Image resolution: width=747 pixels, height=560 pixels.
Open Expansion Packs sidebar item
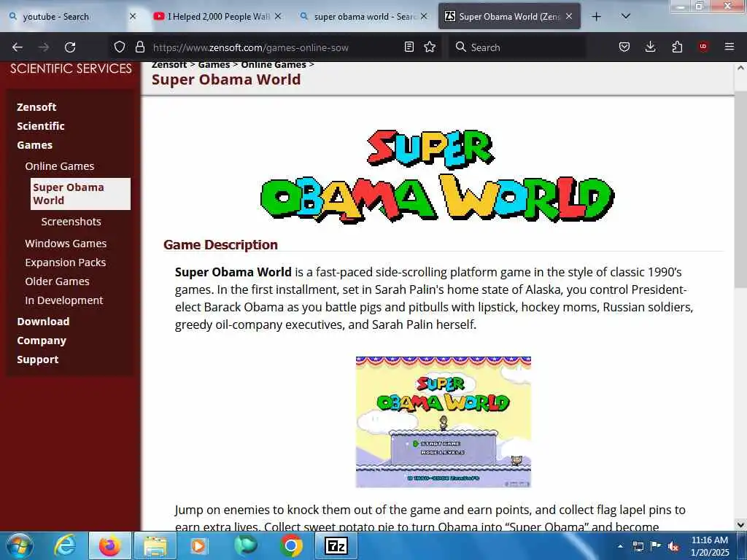[65, 262]
